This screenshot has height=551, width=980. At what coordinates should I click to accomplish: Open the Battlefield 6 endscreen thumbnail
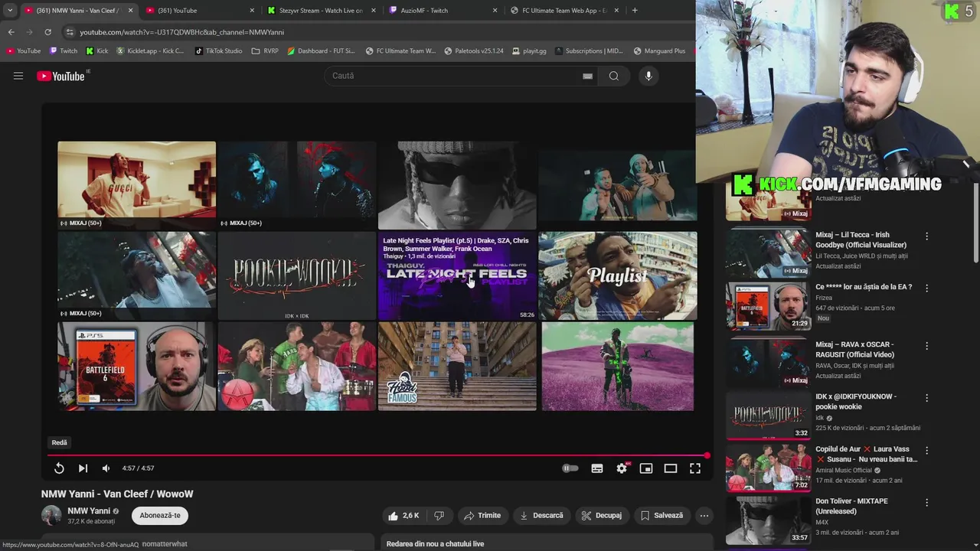point(136,366)
